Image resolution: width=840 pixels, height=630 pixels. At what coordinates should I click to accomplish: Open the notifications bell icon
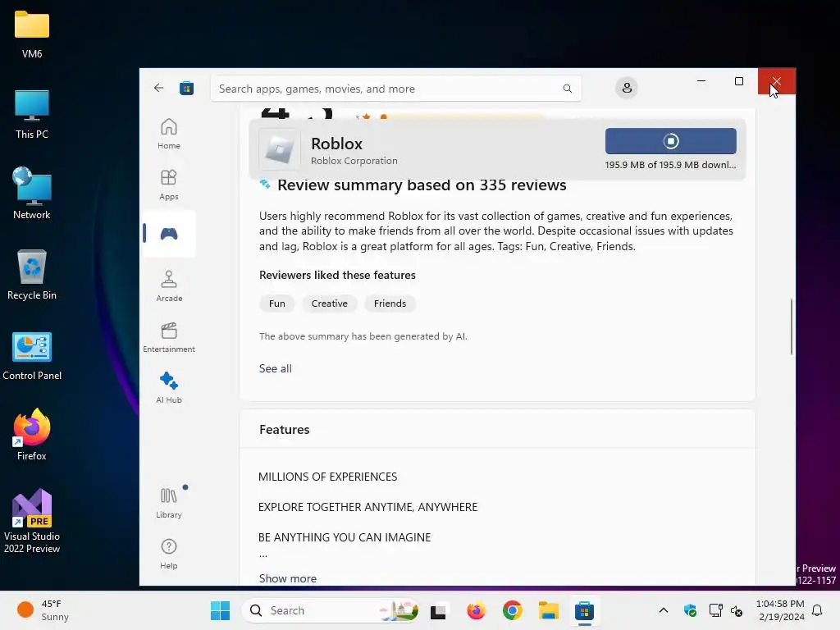point(817,610)
